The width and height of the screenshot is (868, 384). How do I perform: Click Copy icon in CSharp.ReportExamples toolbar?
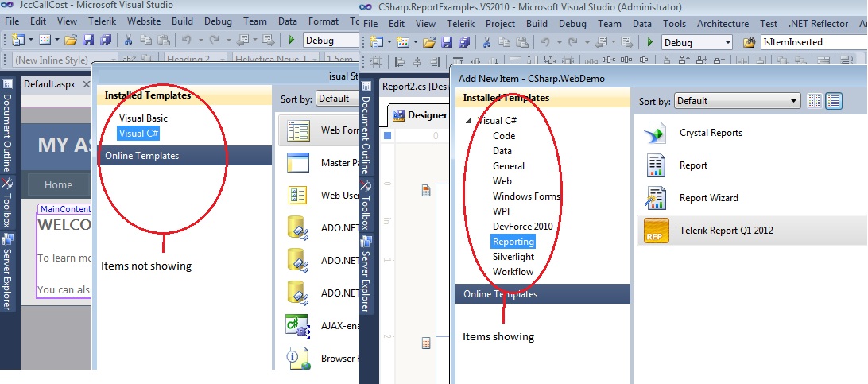pos(504,43)
